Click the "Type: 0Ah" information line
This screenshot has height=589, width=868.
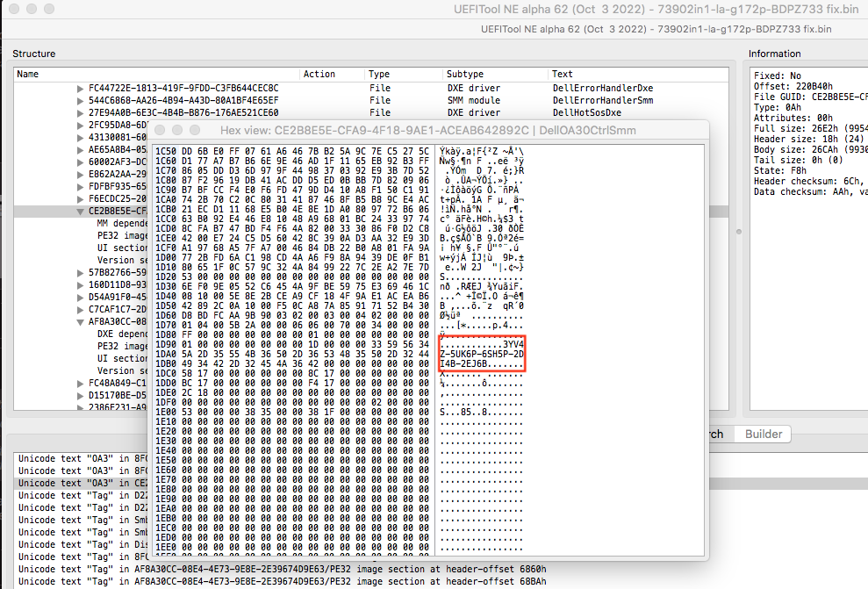click(778, 107)
